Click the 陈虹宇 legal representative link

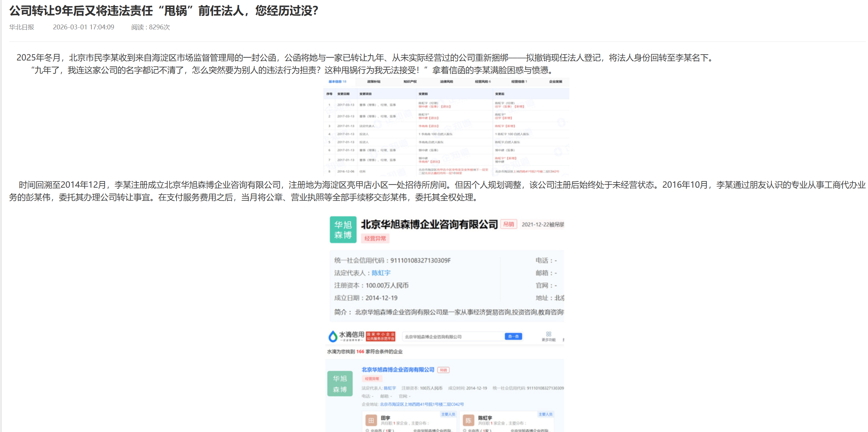pyautogui.click(x=381, y=273)
